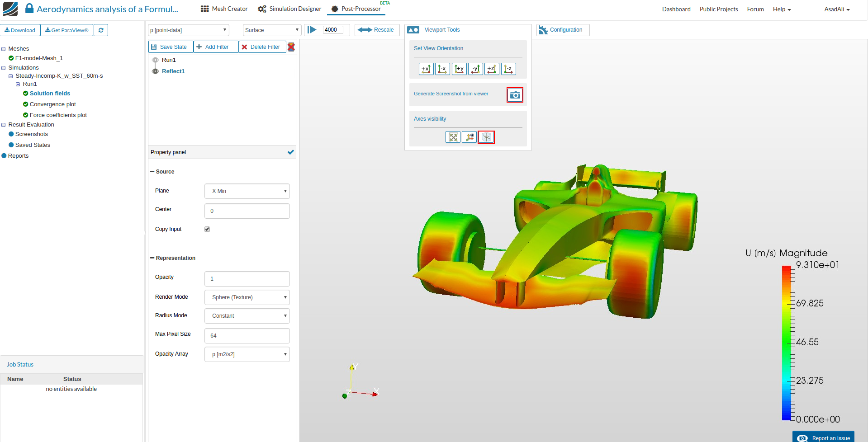Click the refresh icon beside Get ParaView

coord(101,30)
